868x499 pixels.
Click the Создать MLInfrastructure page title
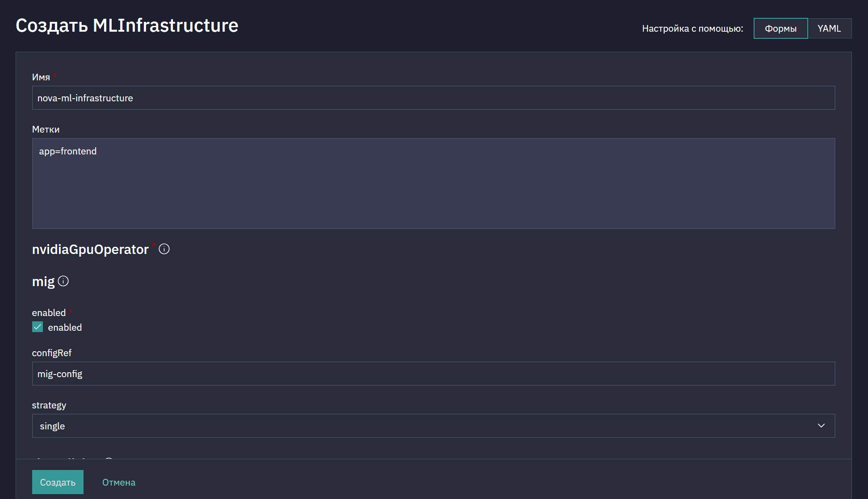127,25
